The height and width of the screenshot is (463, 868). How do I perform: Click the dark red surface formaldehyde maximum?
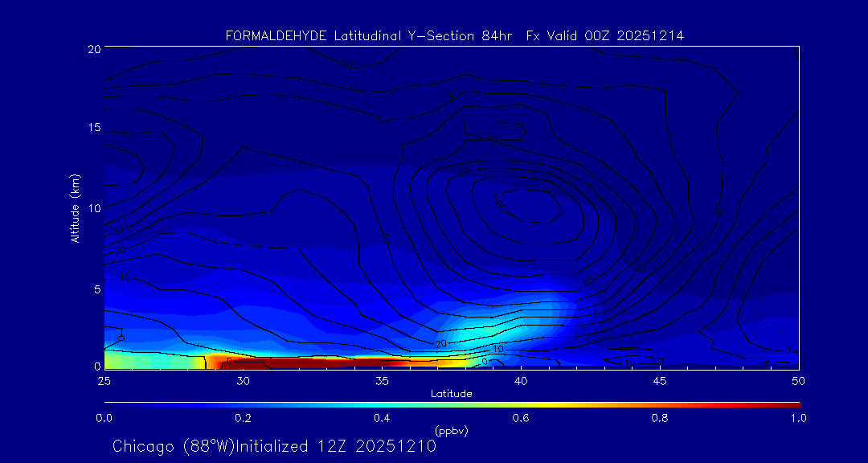click(305, 363)
